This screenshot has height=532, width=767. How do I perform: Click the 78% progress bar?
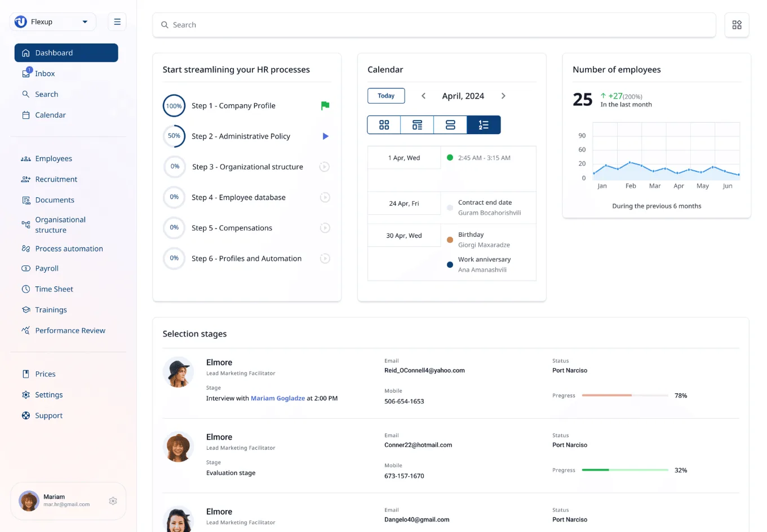pyautogui.click(x=625, y=396)
